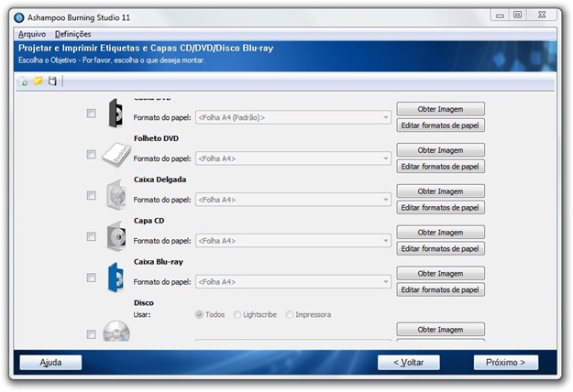Click Obter Imagem for Disco

[440, 329]
